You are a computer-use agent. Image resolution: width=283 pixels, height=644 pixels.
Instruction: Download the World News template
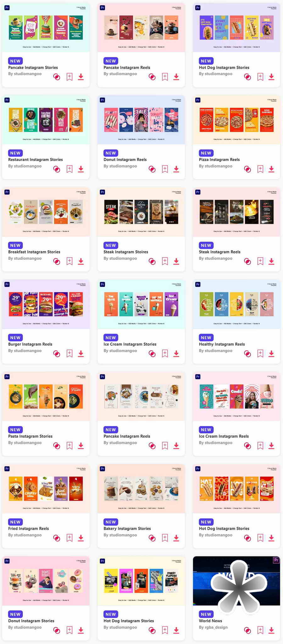coord(271,630)
